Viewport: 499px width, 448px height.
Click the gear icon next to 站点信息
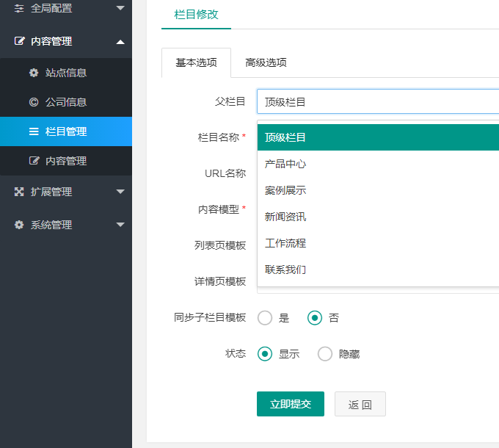(x=33, y=73)
